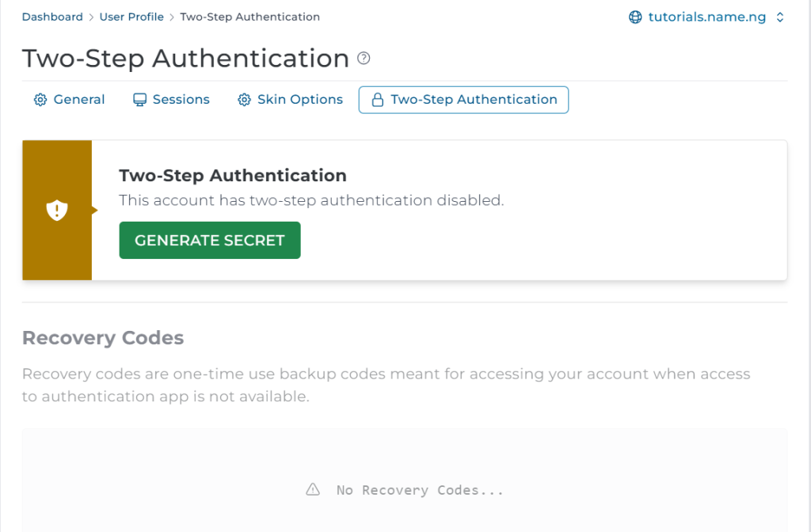Image resolution: width=811 pixels, height=532 pixels.
Task: Click the globe icon next to the domain
Action: point(635,17)
